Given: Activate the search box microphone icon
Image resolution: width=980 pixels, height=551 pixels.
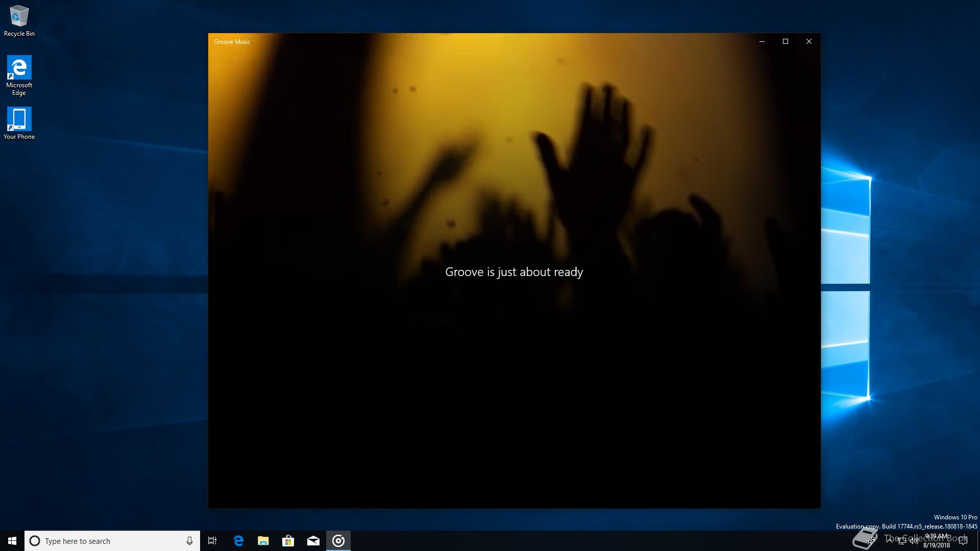Looking at the screenshot, I should tap(189, 541).
